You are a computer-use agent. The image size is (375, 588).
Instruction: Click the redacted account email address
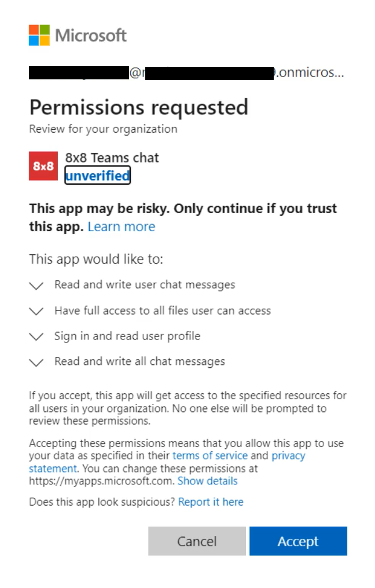click(x=186, y=72)
